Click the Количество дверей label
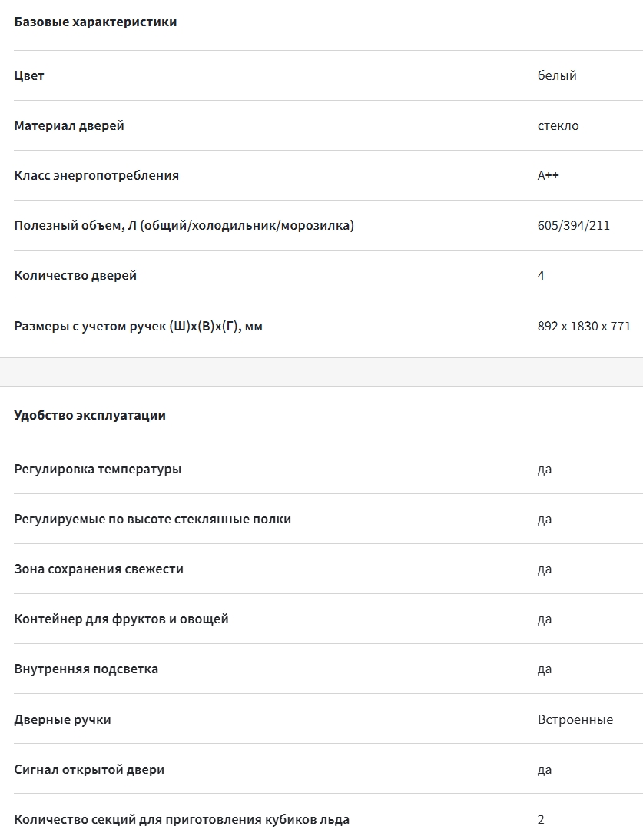Viewport: 643px width, 840px height. (75, 275)
